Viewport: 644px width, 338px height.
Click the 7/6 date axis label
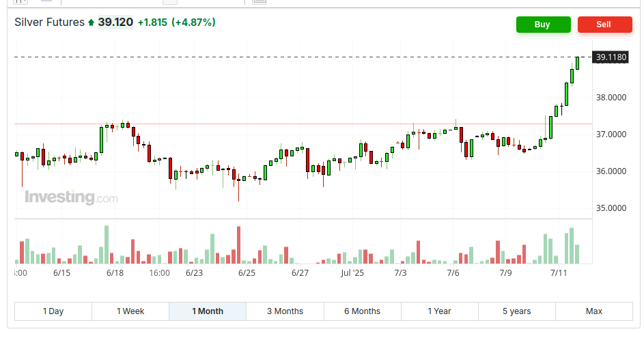[453, 273]
